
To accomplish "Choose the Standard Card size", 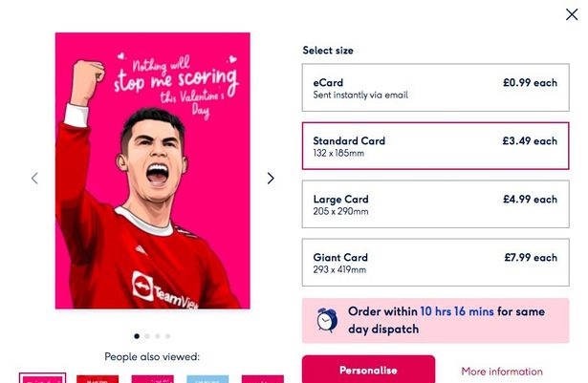I will coord(435,145).
